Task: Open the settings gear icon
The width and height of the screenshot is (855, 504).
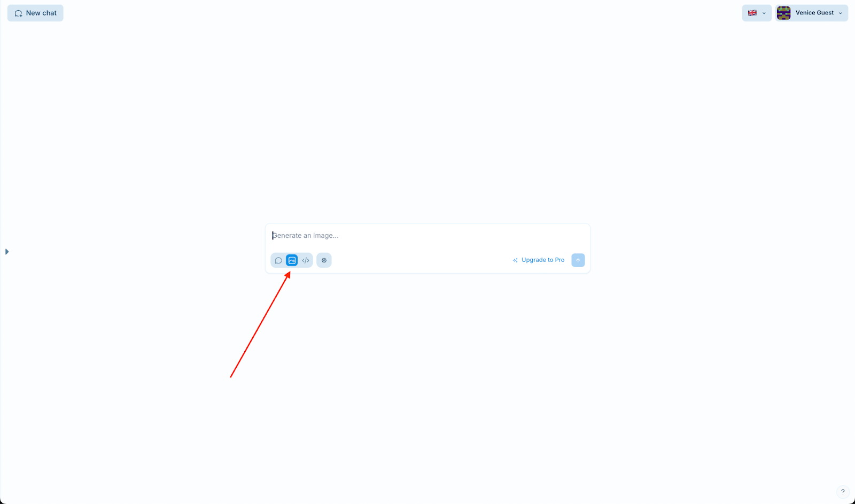Action: coord(324,260)
